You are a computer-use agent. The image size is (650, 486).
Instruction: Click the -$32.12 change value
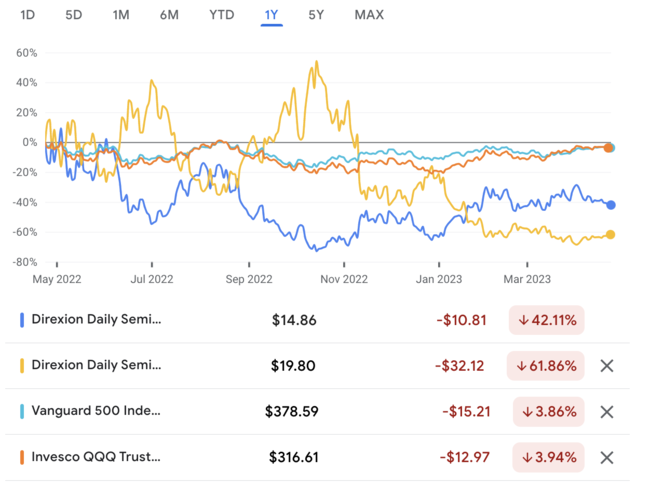click(459, 366)
